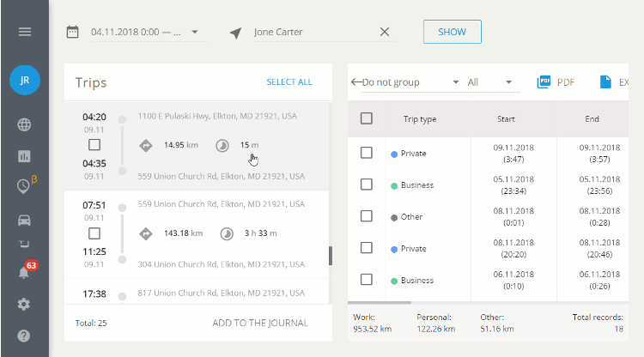This screenshot has height=357, width=644.
Task: Click the 09.11.2018 (3:57) end cell
Action: pyautogui.click(x=599, y=154)
